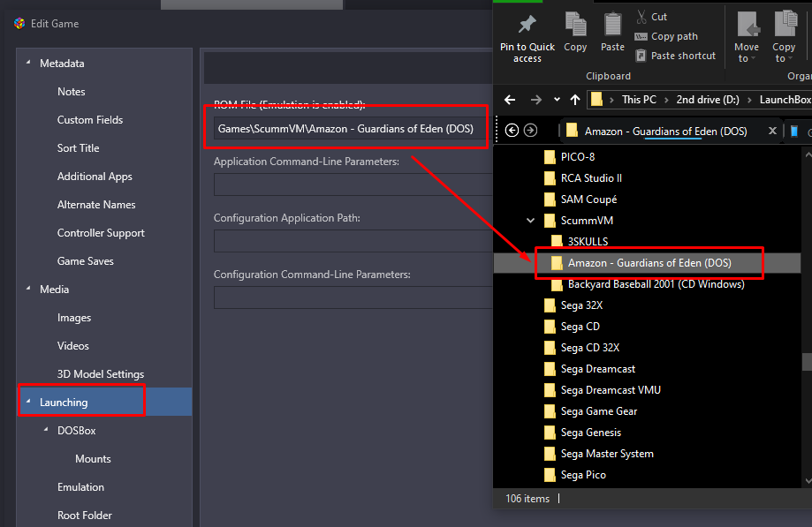Image resolution: width=812 pixels, height=527 pixels.
Task: Click the circled forward arrow button
Action: click(x=530, y=131)
